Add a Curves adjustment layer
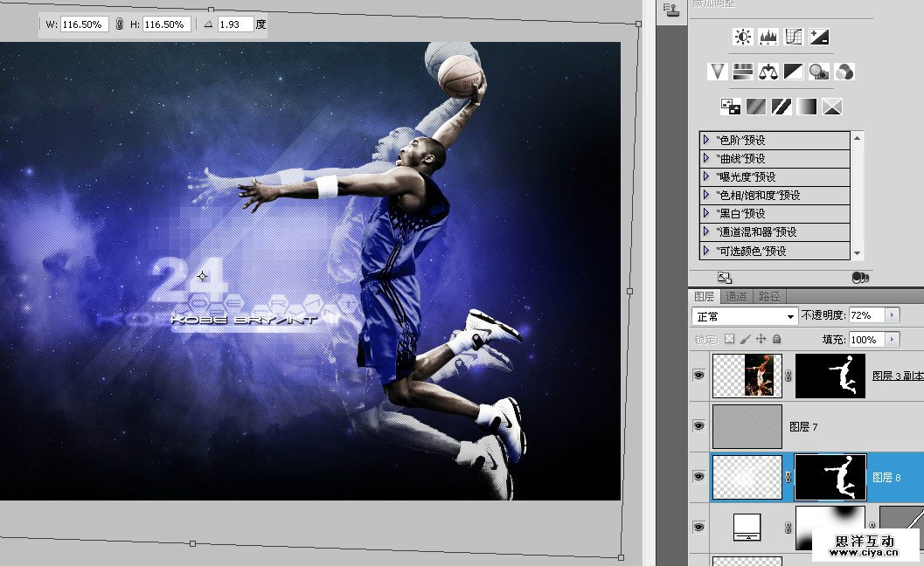Screen dimensions: 924x566 793,36
